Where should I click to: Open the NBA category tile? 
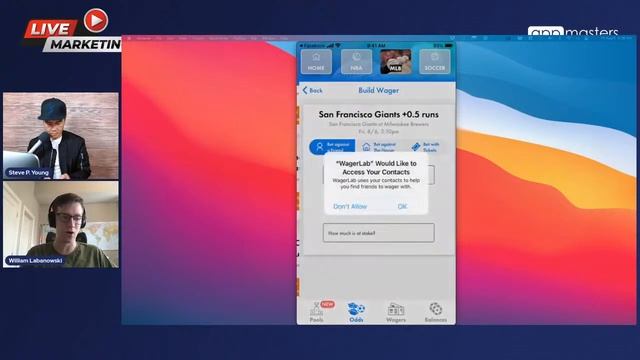click(x=356, y=62)
